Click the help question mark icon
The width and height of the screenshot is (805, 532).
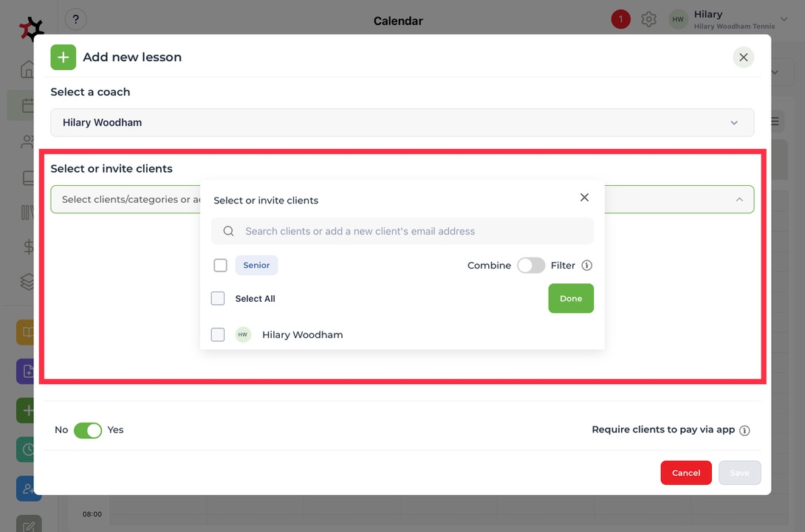(x=75, y=20)
